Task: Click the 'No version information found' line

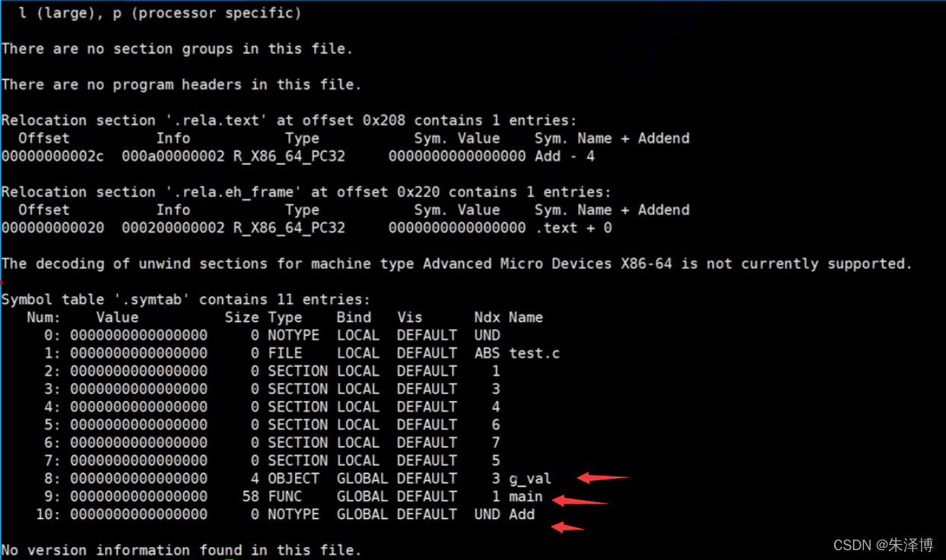Action: 182,550
